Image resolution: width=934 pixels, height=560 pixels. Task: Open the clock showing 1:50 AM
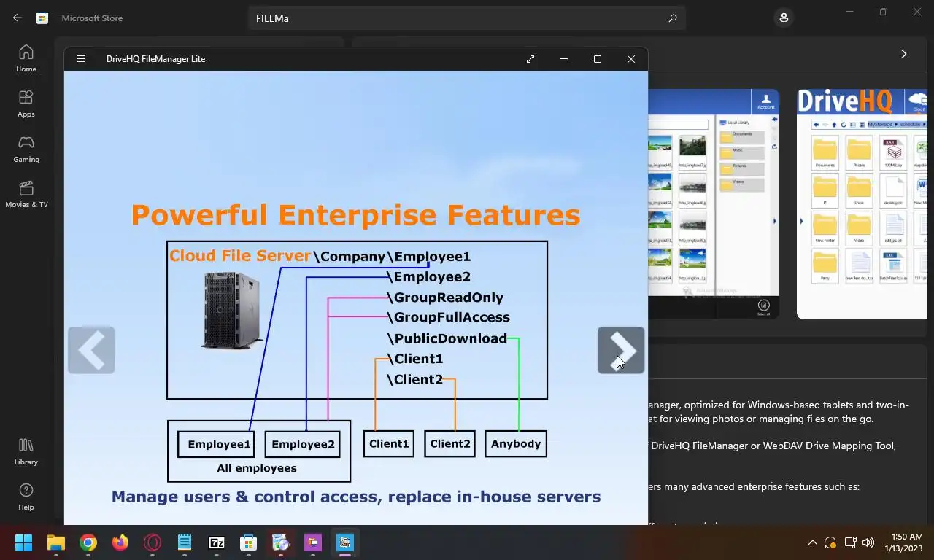click(x=903, y=542)
